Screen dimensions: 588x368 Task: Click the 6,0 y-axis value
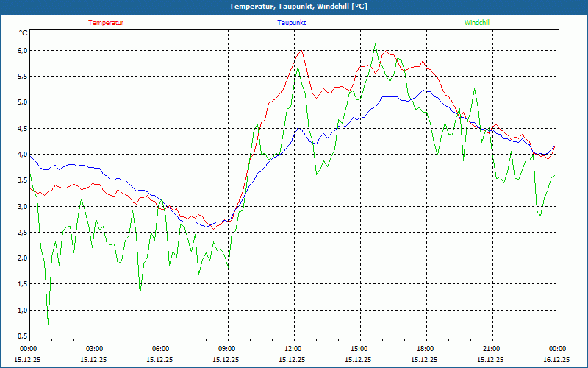tap(23, 50)
